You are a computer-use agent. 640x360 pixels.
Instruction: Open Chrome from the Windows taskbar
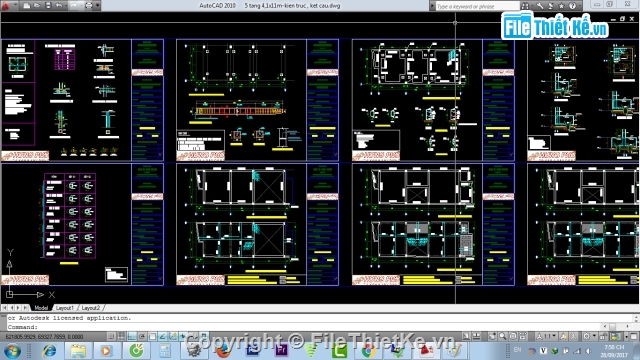(368, 351)
